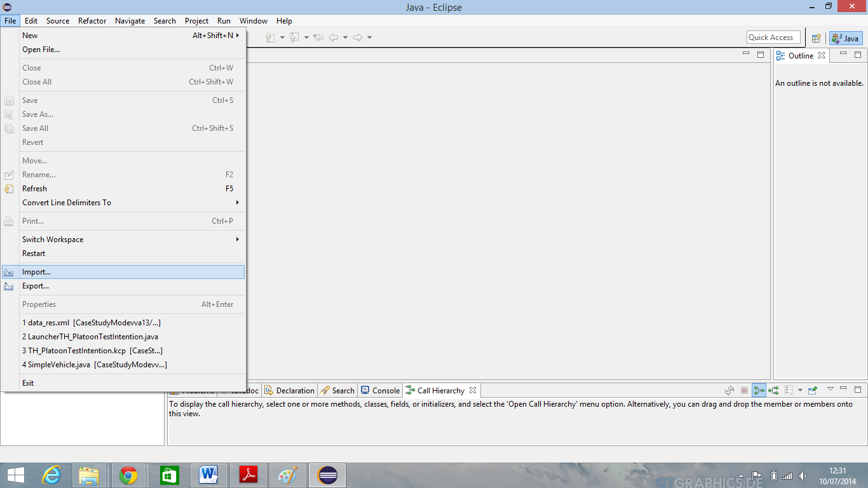The height and width of the screenshot is (488, 868).
Task: Launch Eclipse from the Windows taskbar
Action: tap(328, 475)
